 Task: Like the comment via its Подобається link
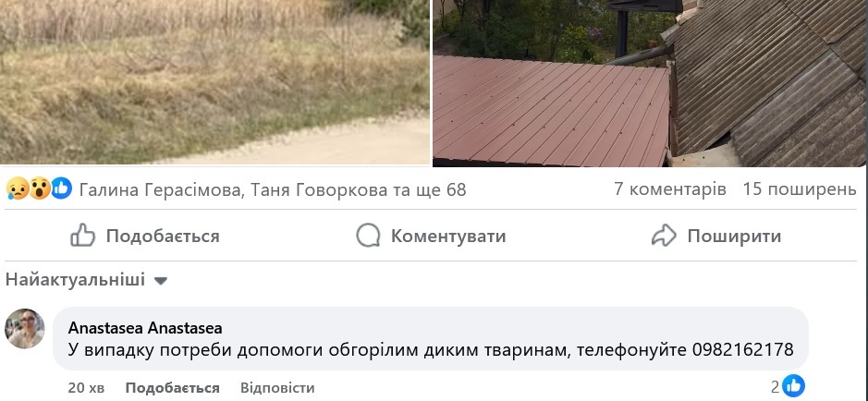coord(172,388)
